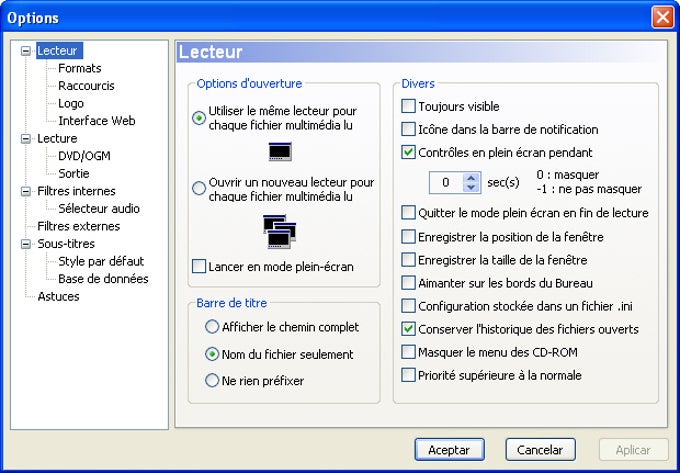Enable Quitter le mode plein écran

(408, 213)
